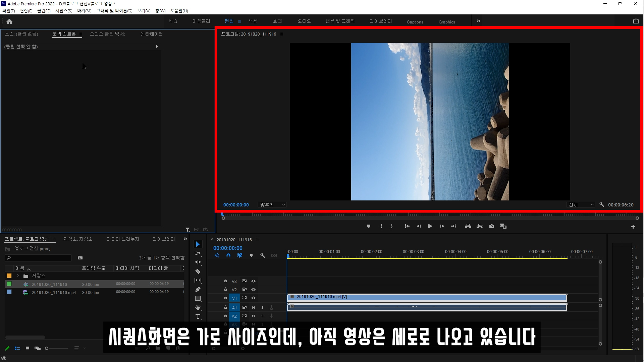This screenshot has width=644, height=362.
Task: Expand the 저장소 bin folder
Action: click(18, 276)
